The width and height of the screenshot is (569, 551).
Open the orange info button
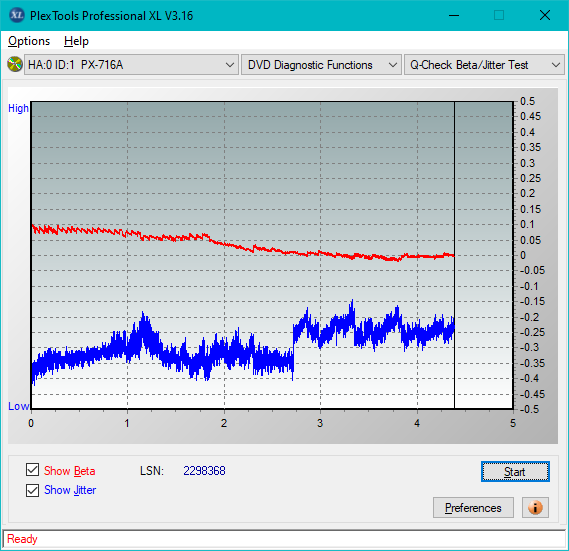click(x=535, y=507)
